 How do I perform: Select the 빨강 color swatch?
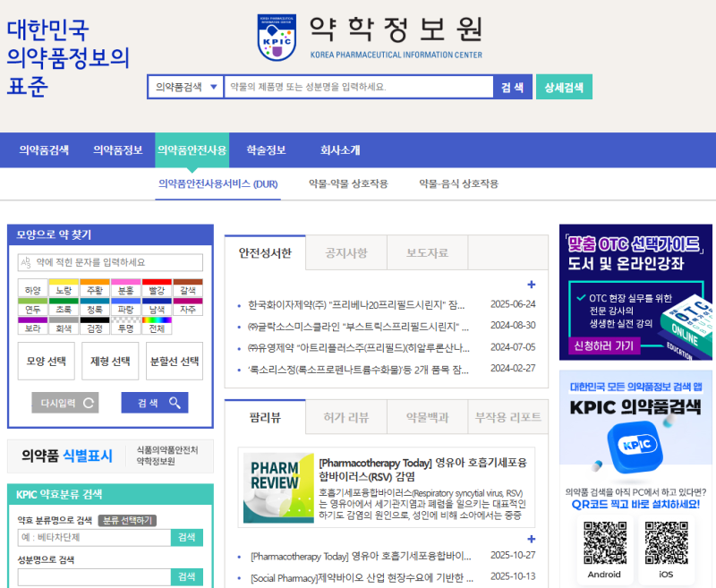click(157, 288)
